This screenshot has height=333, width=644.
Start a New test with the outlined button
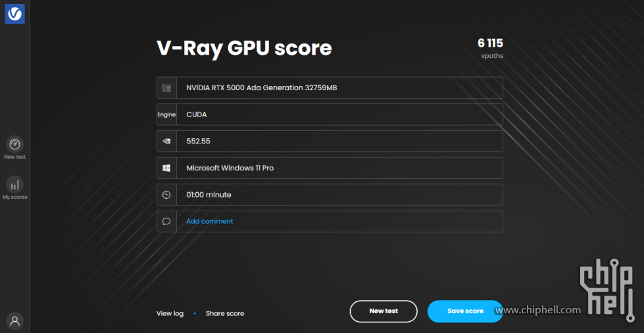click(384, 311)
